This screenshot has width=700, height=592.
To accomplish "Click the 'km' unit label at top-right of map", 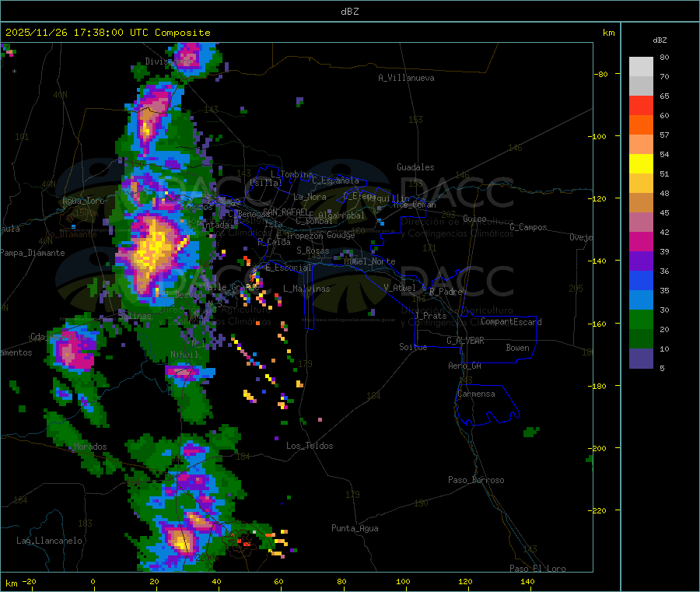I will pyautogui.click(x=608, y=33).
